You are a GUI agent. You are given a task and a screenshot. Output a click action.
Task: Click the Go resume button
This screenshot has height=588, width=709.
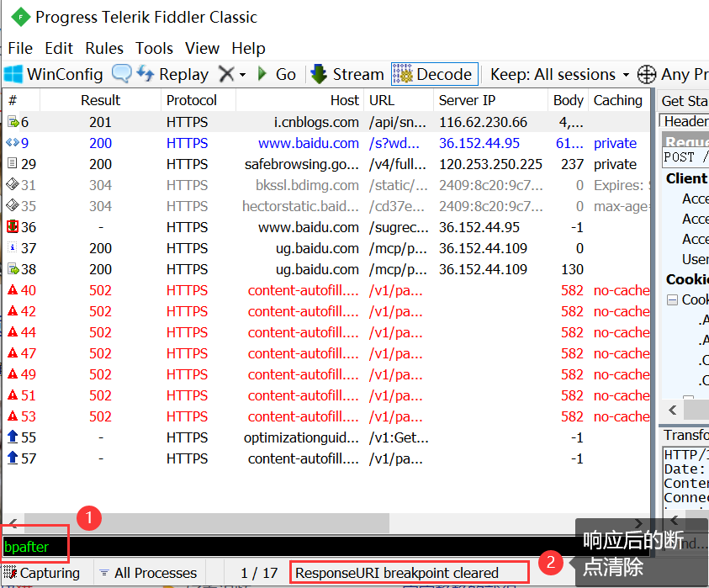pyautogui.click(x=277, y=74)
